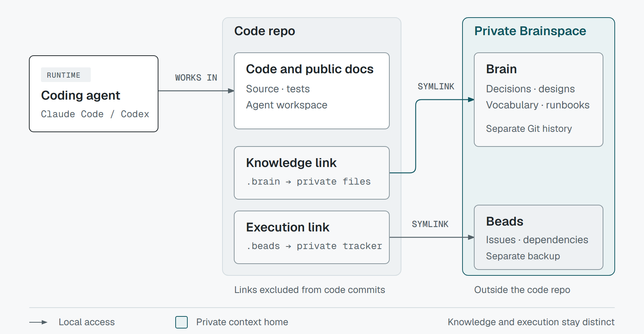Viewport: 644px width, 334px height.
Task: Click the SYMLINK label near Brain
Action: pos(436,86)
